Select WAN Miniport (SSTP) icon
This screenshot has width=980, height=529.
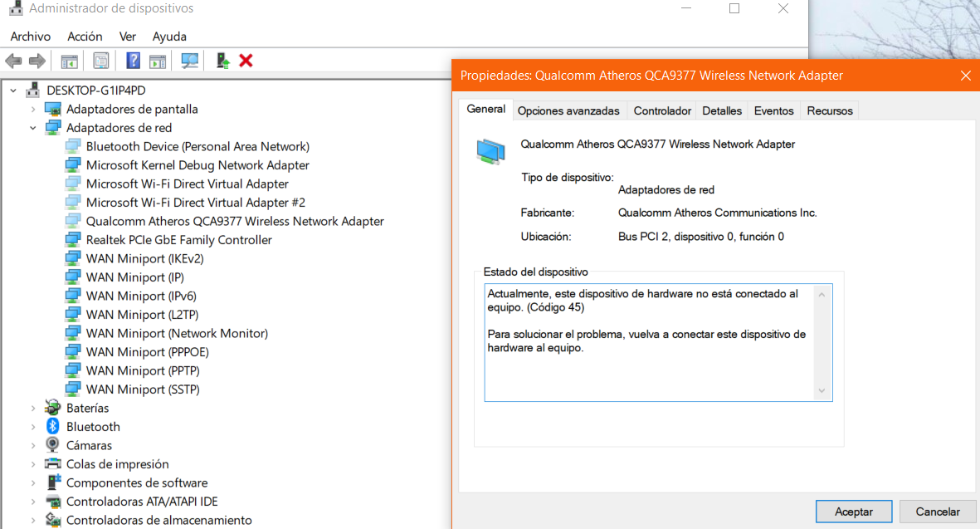[x=73, y=389]
